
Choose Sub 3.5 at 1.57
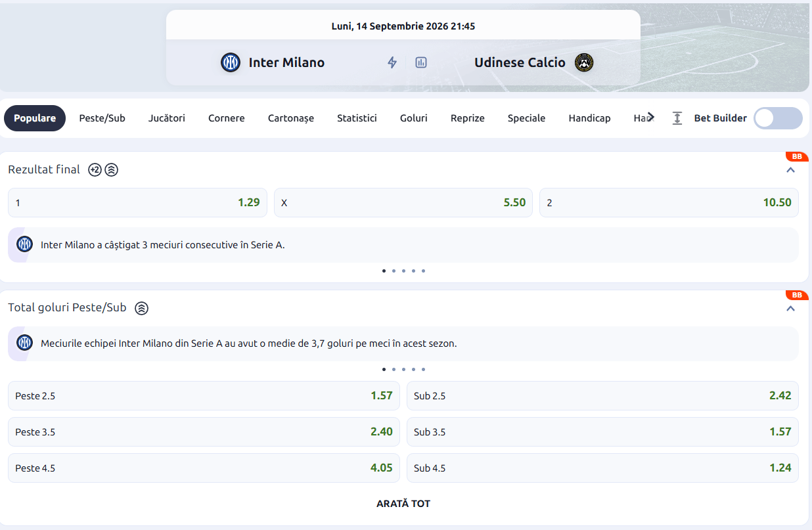coord(602,432)
